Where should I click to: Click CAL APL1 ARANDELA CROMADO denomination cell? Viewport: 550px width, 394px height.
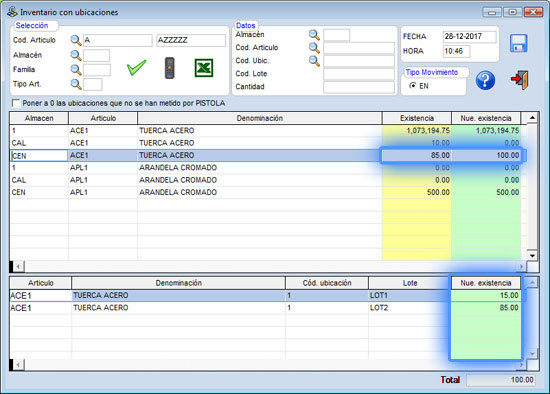[260, 180]
